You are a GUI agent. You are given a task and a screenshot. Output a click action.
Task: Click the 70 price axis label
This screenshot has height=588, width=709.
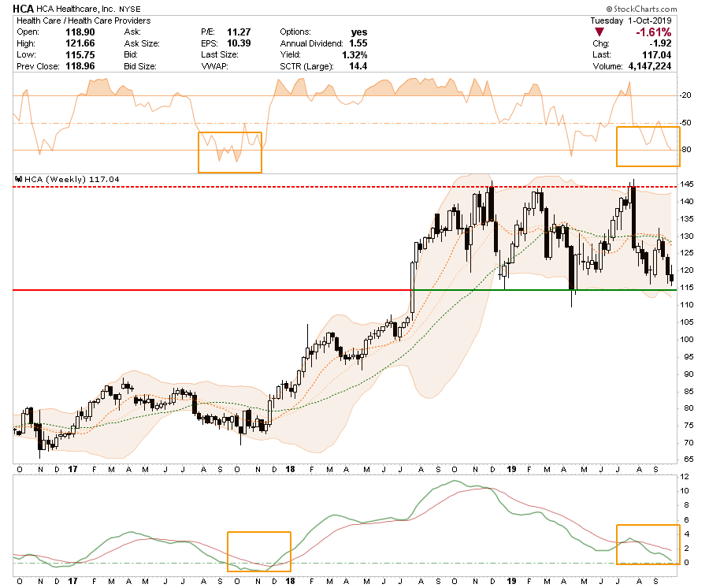coord(689,443)
